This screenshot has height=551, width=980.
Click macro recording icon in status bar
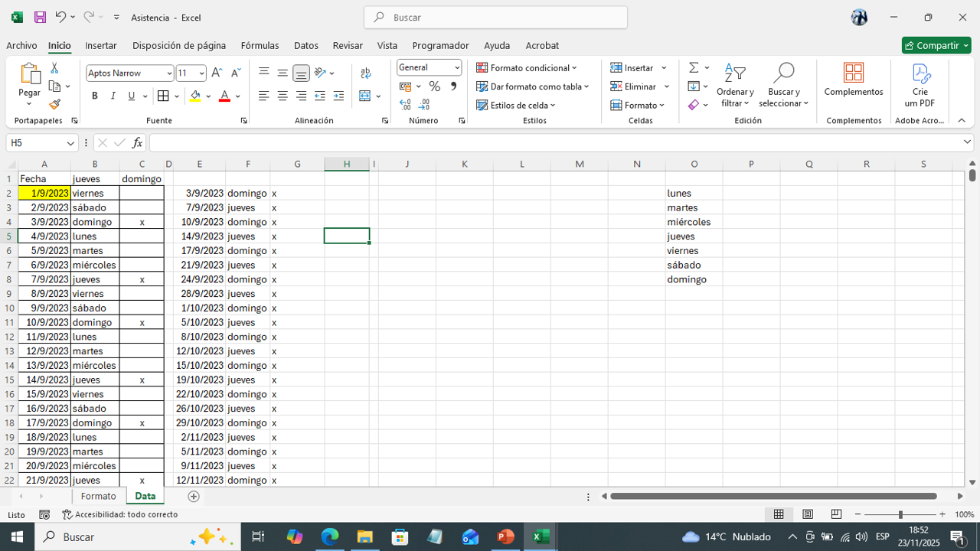click(44, 515)
